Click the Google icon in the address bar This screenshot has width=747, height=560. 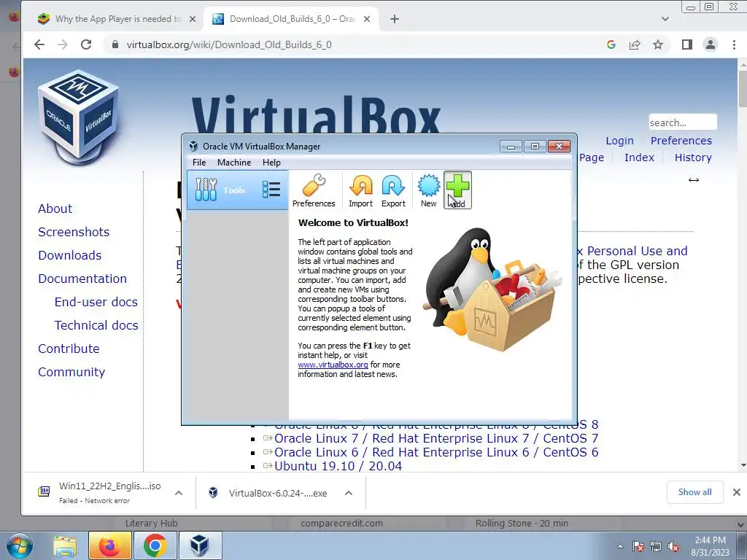pyautogui.click(x=611, y=44)
